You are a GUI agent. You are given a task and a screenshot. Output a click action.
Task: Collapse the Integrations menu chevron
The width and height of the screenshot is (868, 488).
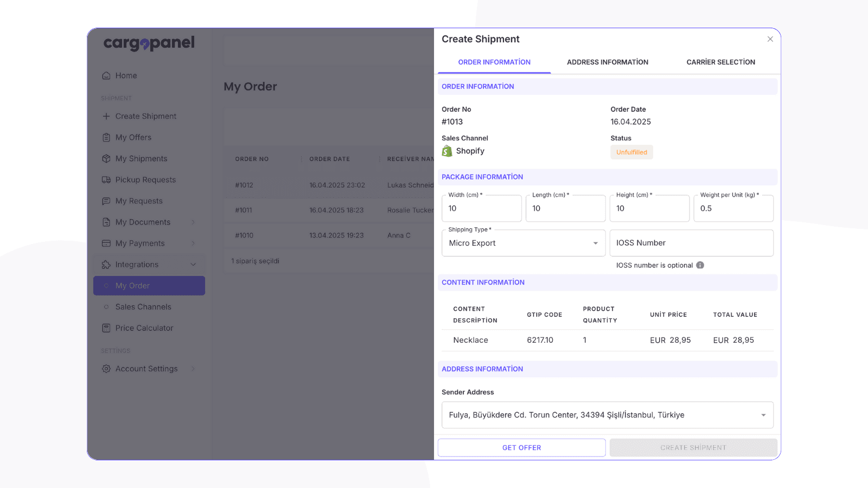click(x=193, y=265)
